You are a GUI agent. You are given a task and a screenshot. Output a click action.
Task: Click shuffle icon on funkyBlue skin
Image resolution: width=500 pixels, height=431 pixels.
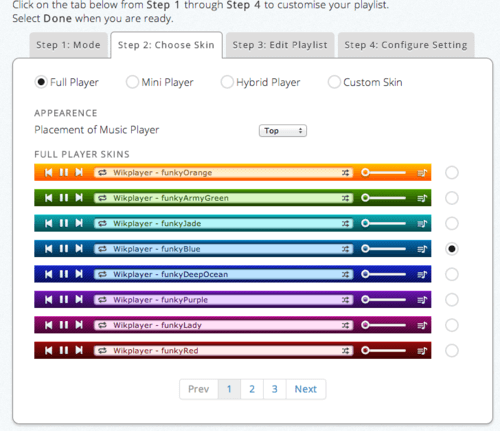pyautogui.click(x=345, y=249)
